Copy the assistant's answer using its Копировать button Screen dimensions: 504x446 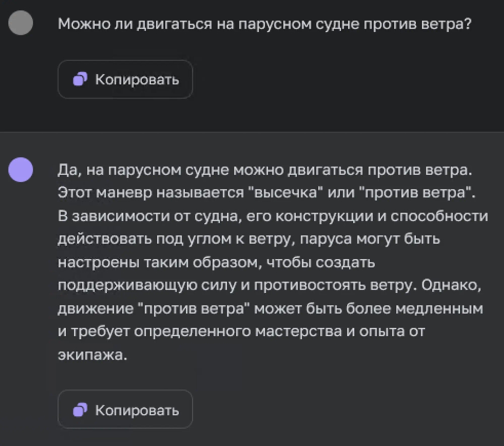(x=125, y=410)
